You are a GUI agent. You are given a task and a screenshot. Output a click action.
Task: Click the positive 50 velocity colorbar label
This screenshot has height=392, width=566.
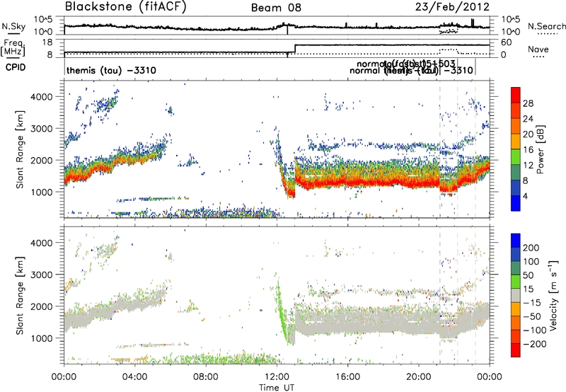point(528,275)
